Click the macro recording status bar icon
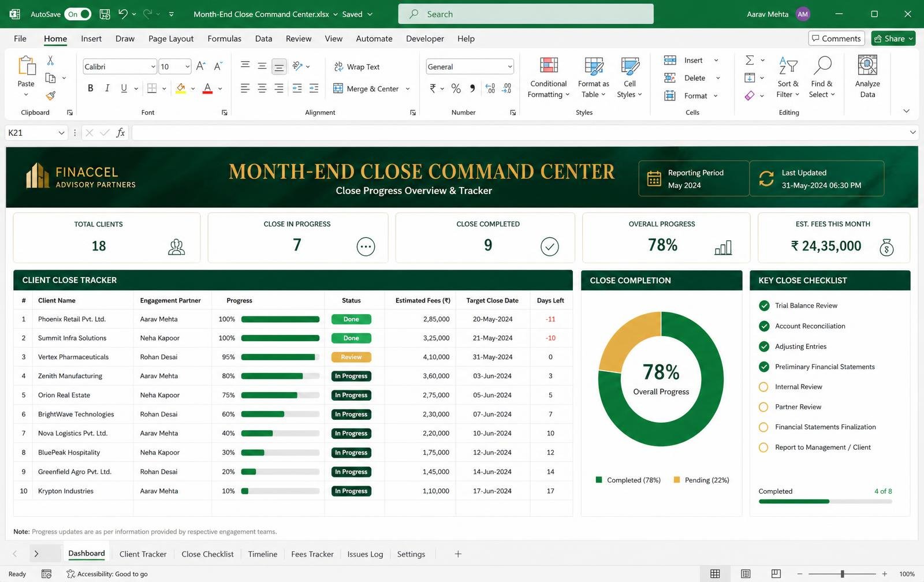This screenshot has width=924, height=582. click(x=47, y=573)
